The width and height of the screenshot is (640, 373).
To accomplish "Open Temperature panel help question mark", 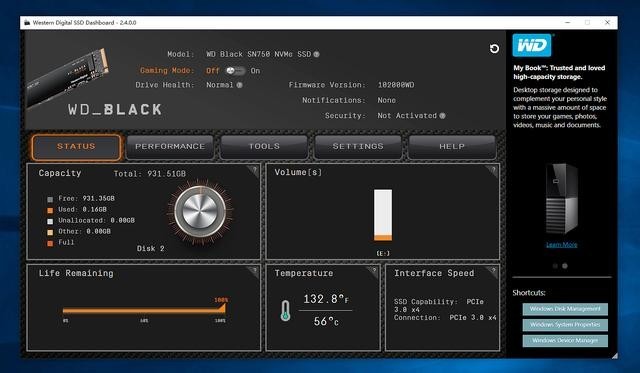I will (x=373, y=270).
